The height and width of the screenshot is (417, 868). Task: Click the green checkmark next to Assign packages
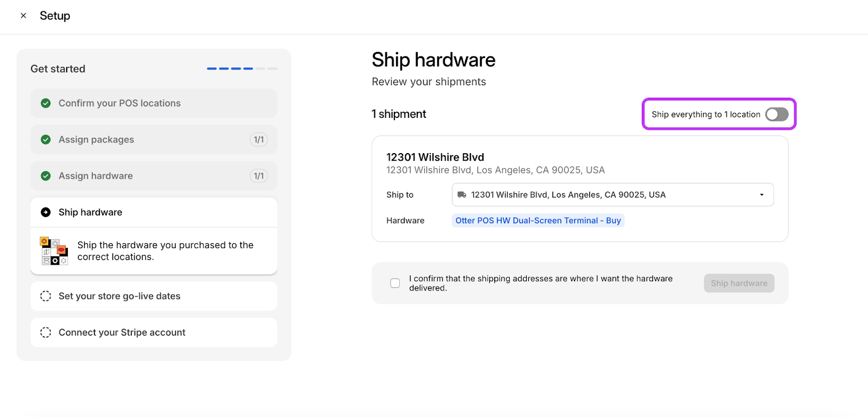click(46, 140)
